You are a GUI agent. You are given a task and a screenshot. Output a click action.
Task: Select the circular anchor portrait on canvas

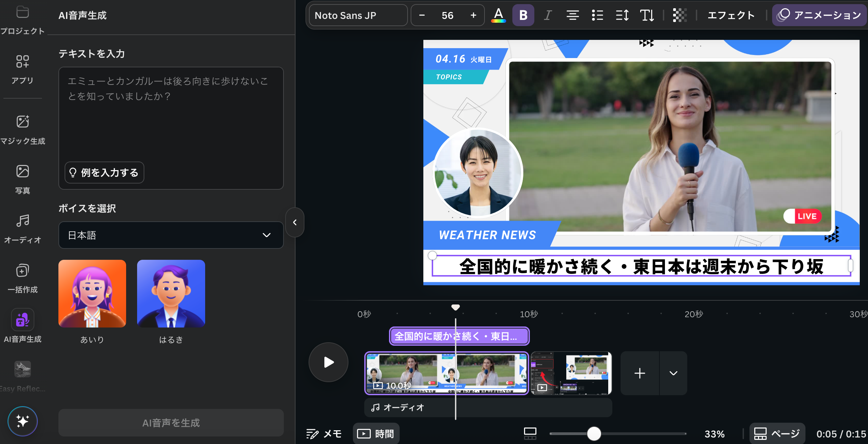click(478, 173)
